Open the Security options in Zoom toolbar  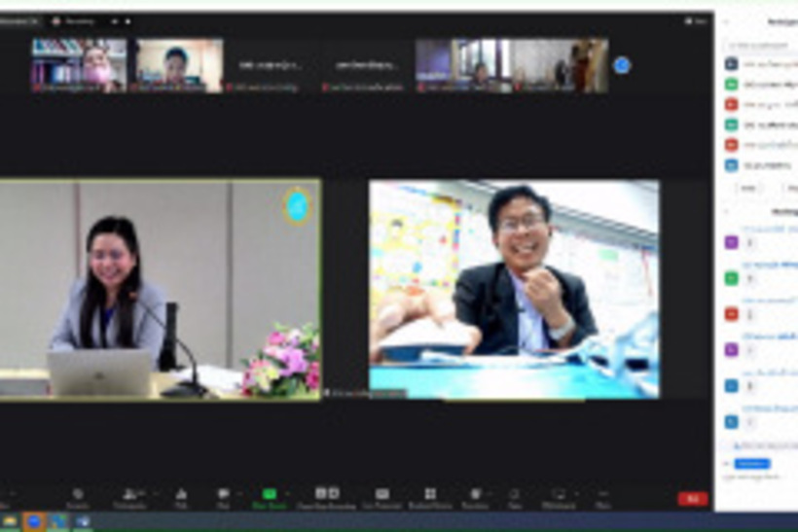(x=78, y=498)
